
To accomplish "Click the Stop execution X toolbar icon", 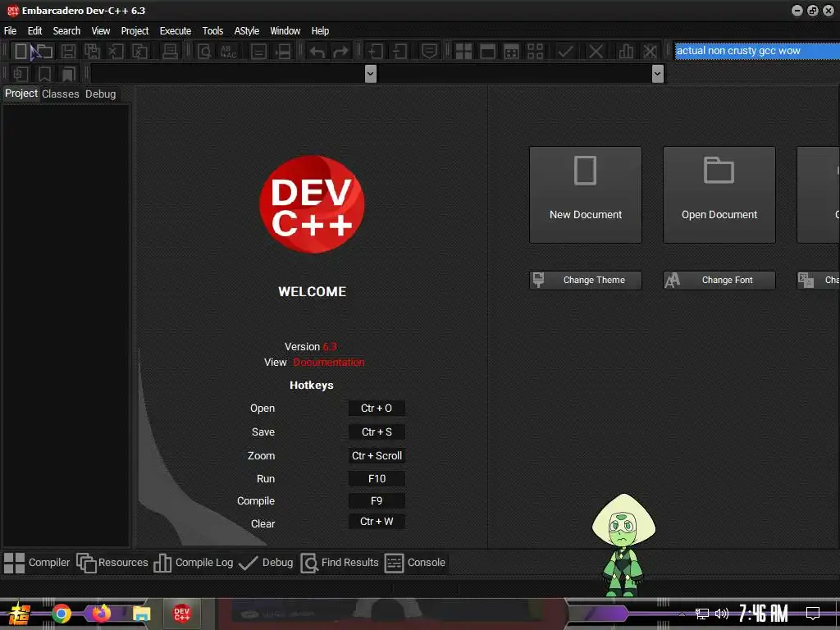I will 596,52.
